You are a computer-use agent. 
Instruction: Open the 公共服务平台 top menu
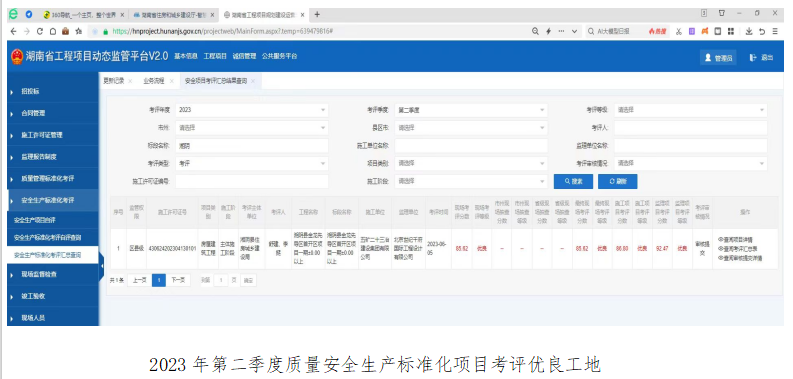pos(280,56)
